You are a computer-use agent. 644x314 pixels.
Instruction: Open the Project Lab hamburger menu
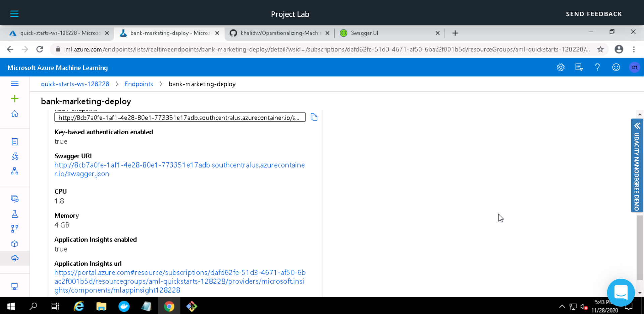(14, 14)
